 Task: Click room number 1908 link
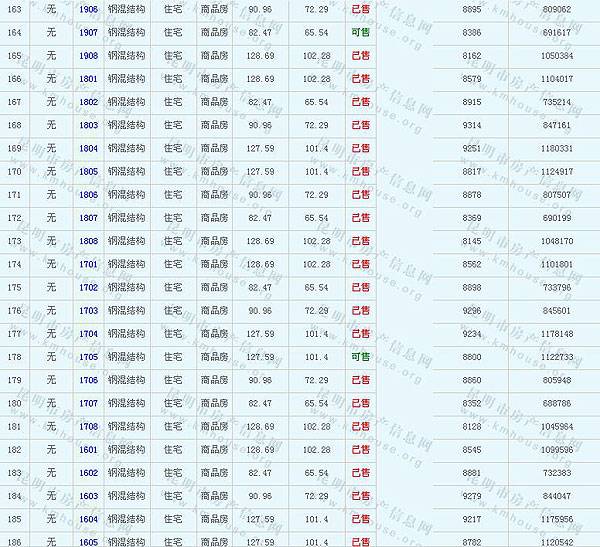click(88, 55)
